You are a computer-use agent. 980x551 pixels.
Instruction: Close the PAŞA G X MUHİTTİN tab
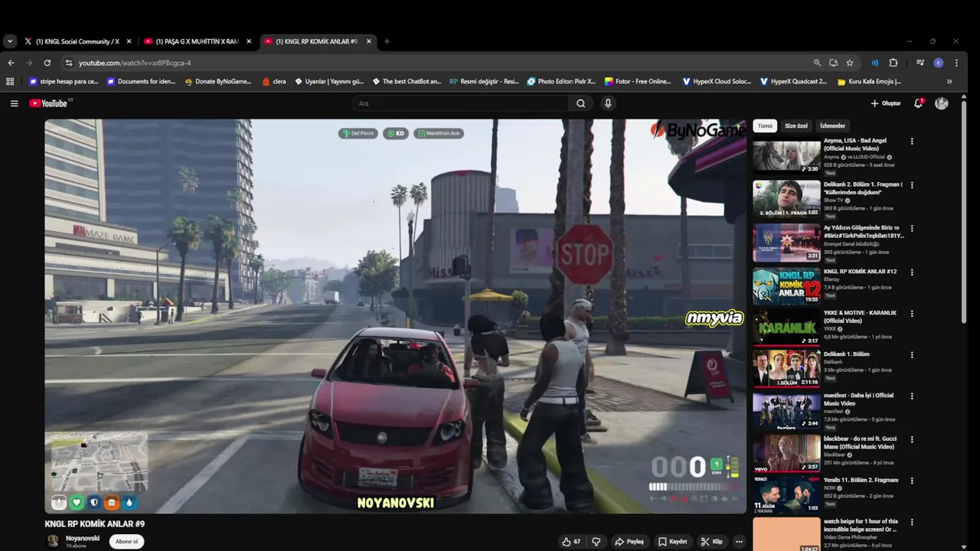(249, 41)
